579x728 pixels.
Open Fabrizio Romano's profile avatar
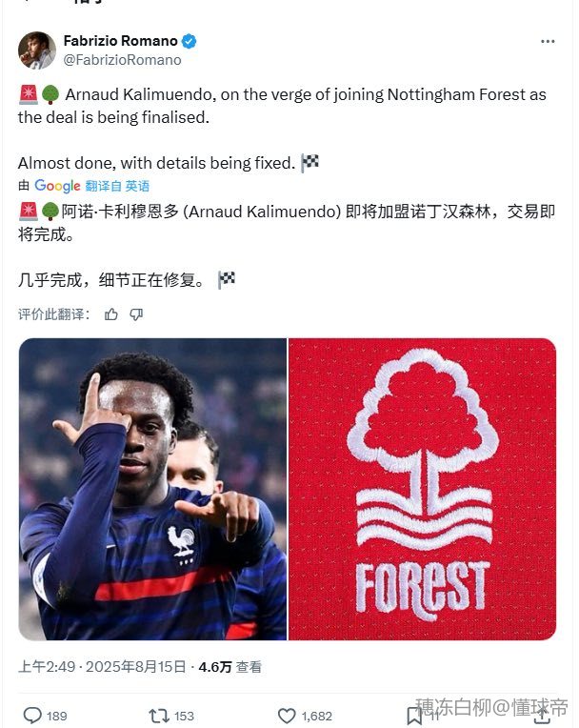click(x=37, y=51)
